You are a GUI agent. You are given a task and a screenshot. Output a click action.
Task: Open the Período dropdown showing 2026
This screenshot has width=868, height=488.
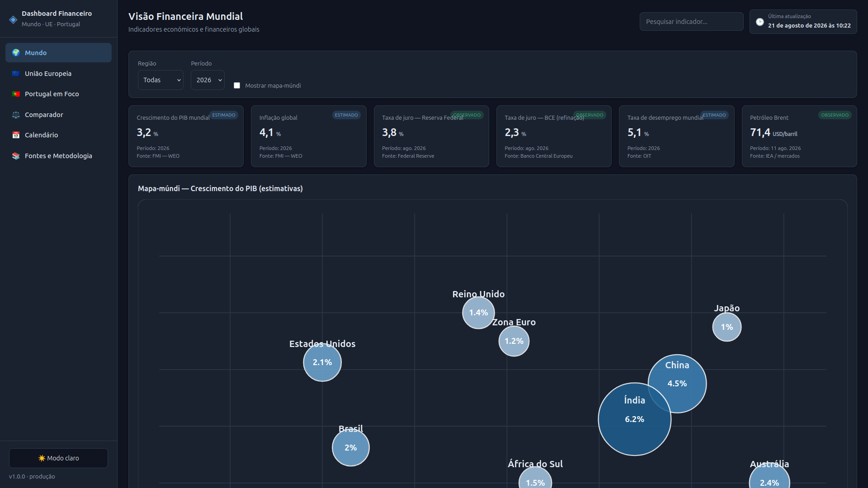click(208, 80)
